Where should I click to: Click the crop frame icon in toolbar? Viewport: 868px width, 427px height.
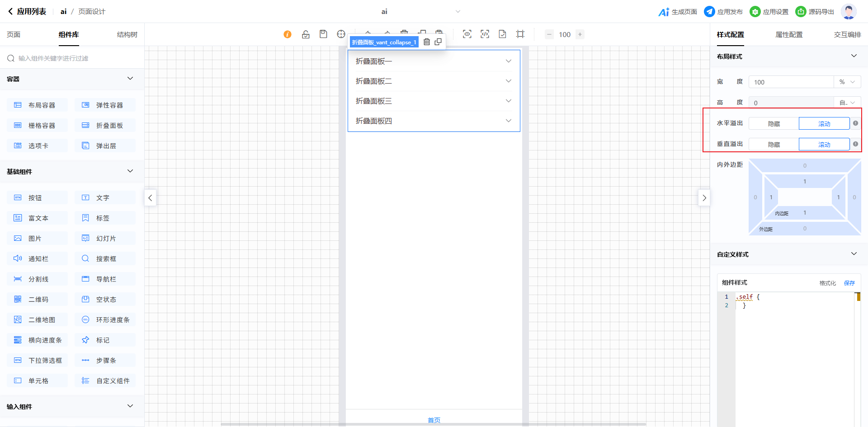pyautogui.click(x=520, y=34)
